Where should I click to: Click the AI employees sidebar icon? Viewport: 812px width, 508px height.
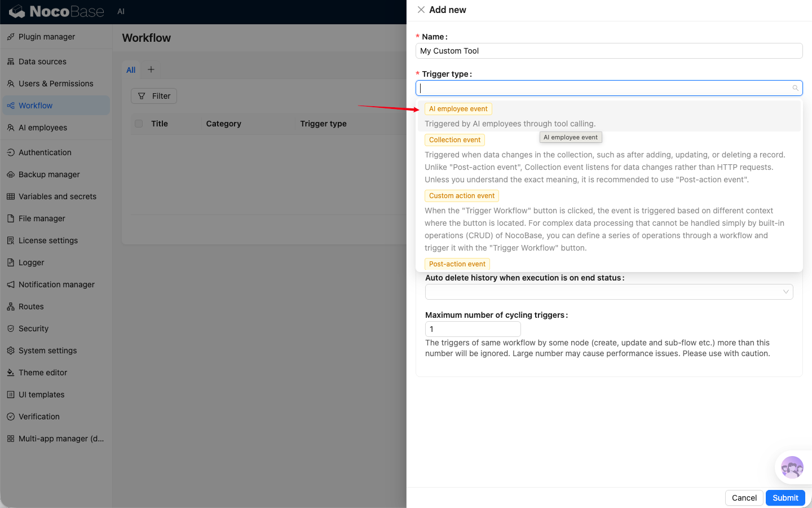[x=11, y=128]
